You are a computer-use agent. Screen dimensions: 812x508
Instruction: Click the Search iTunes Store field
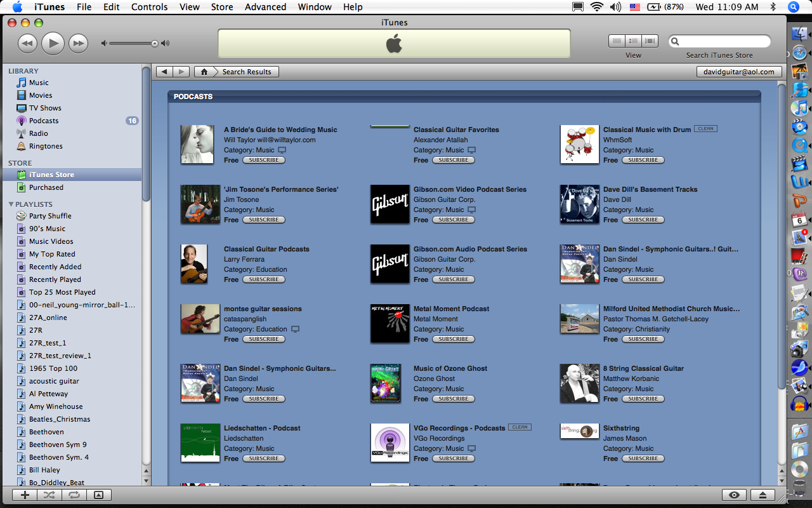click(719, 41)
